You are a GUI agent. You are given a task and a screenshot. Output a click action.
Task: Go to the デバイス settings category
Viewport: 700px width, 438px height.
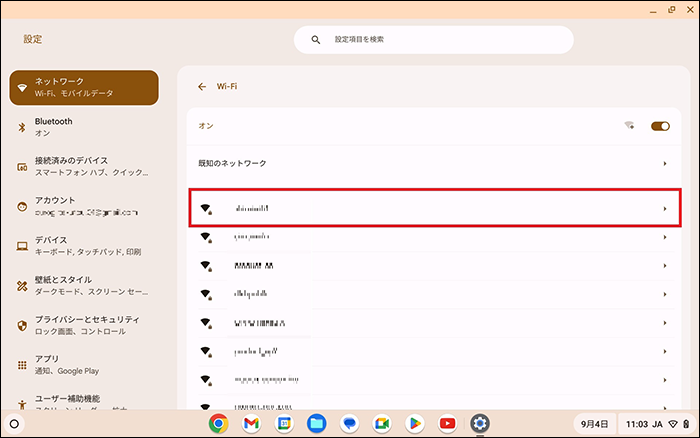tap(83, 246)
